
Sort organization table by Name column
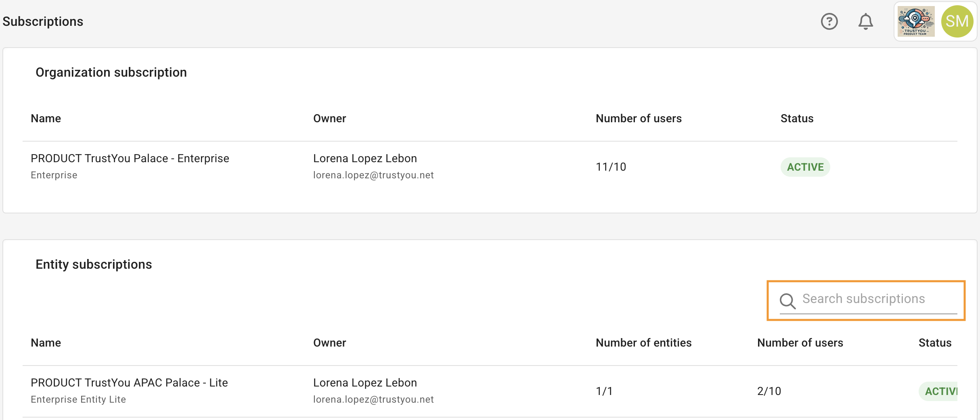tap(46, 119)
